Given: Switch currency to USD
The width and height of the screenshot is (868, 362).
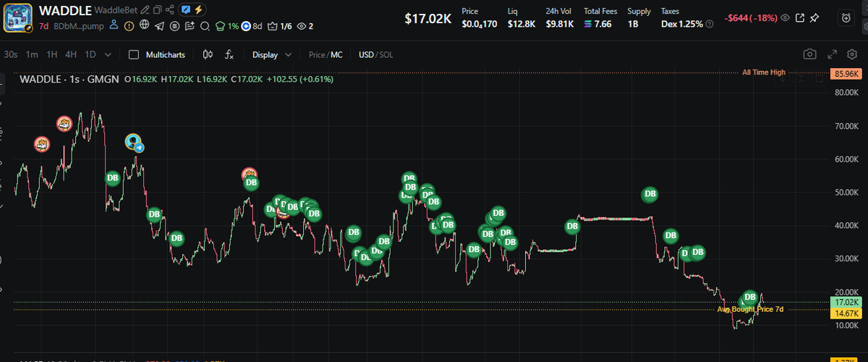Looking at the screenshot, I should pyautogui.click(x=366, y=54).
